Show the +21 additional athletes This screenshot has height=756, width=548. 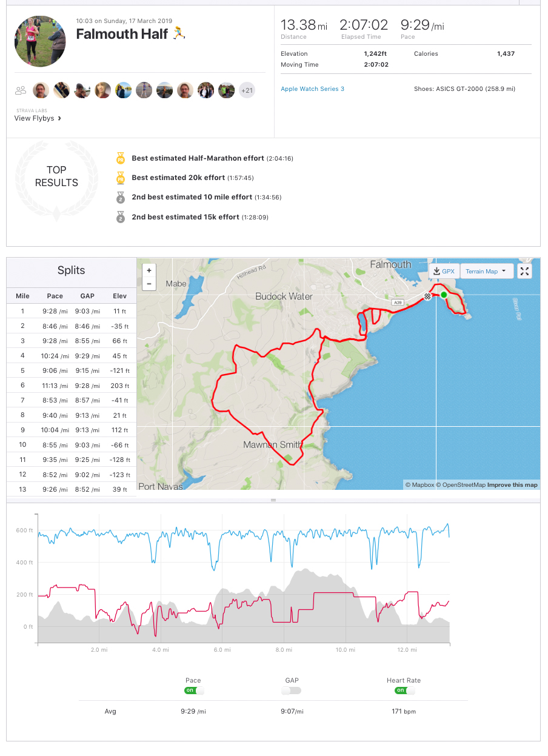(x=247, y=90)
